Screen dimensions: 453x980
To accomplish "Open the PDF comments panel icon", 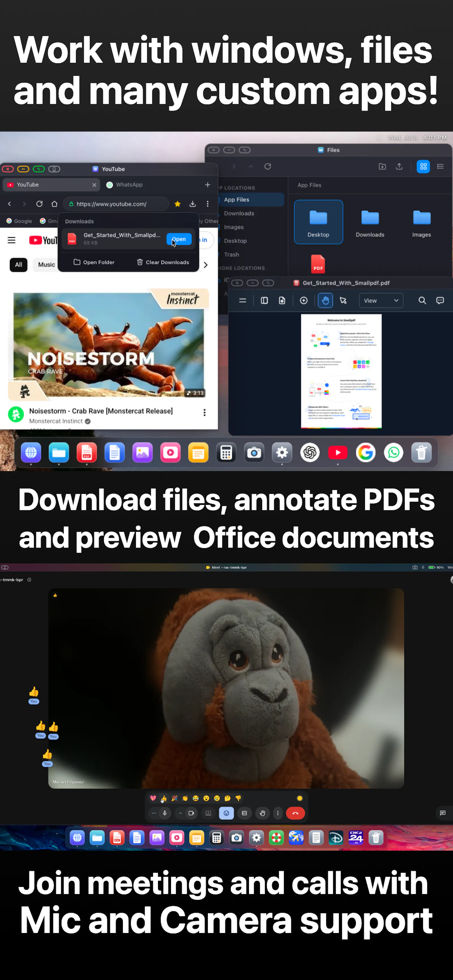I will tap(440, 301).
